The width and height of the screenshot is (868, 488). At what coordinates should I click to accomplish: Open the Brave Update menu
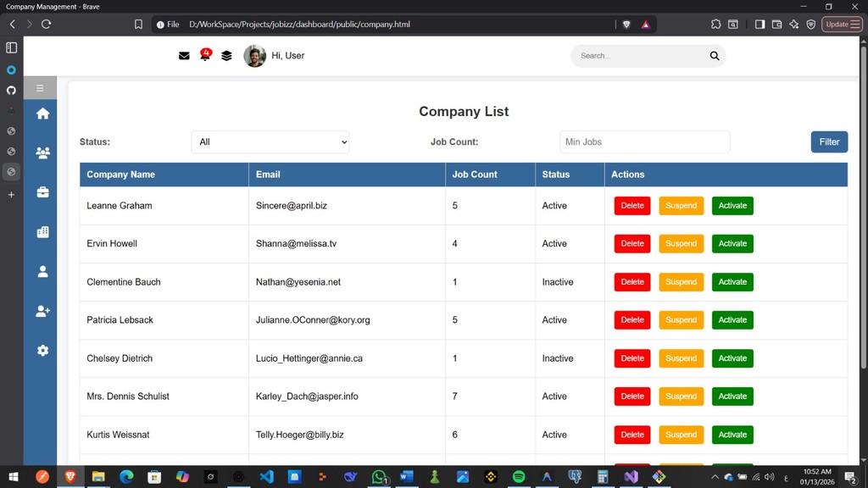(843, 25)
